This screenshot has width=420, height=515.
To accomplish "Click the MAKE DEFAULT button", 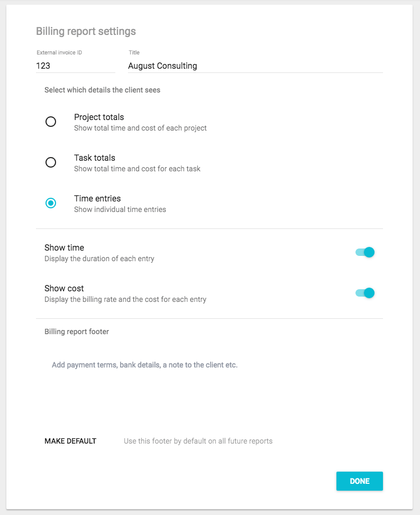I will pos(70,441).
